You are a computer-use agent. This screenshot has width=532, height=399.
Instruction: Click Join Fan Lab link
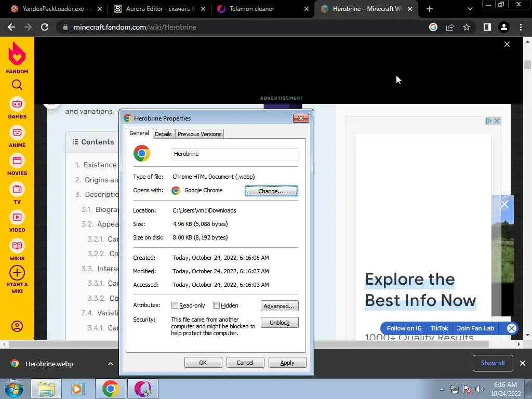click(x=475, y=328)
